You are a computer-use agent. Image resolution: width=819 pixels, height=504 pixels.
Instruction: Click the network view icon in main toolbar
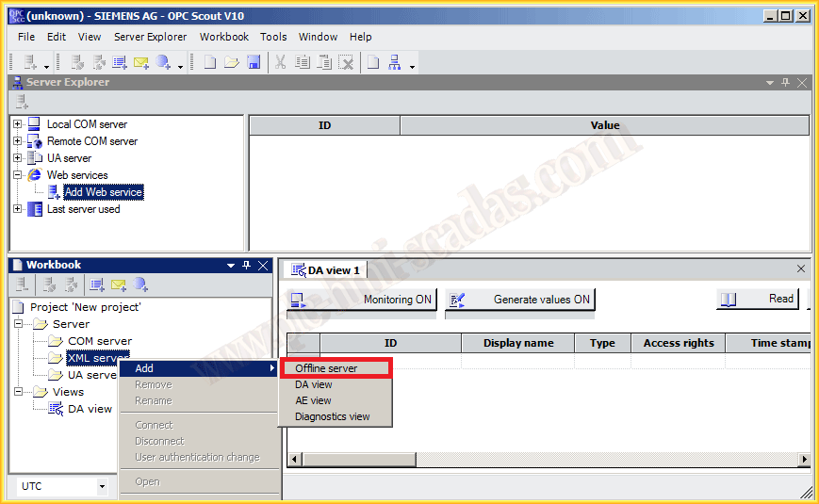point(395,62)
